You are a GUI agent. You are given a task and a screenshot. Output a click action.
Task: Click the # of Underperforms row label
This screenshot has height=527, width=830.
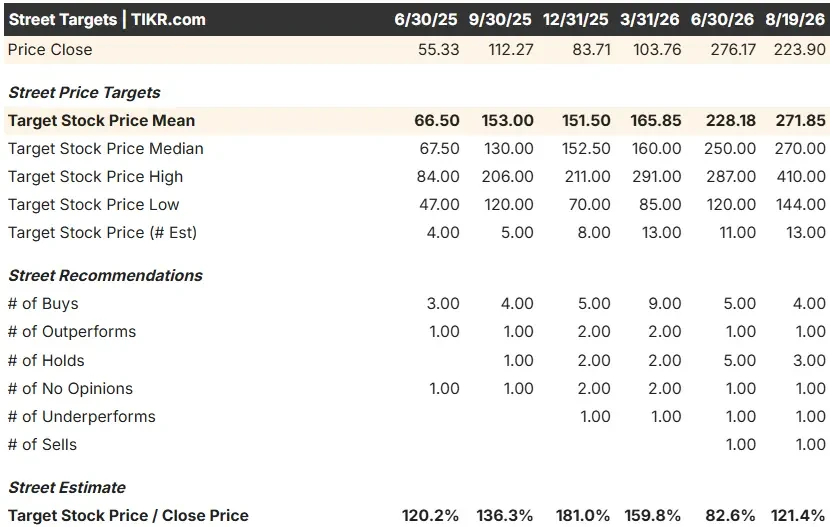[82, 417]
